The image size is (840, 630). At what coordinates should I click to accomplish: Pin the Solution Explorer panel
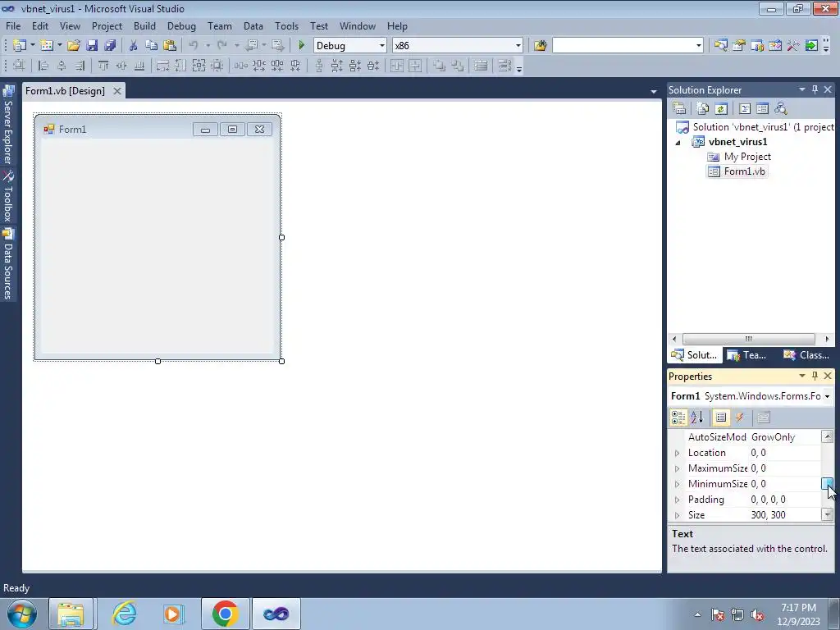click(815, 89)
